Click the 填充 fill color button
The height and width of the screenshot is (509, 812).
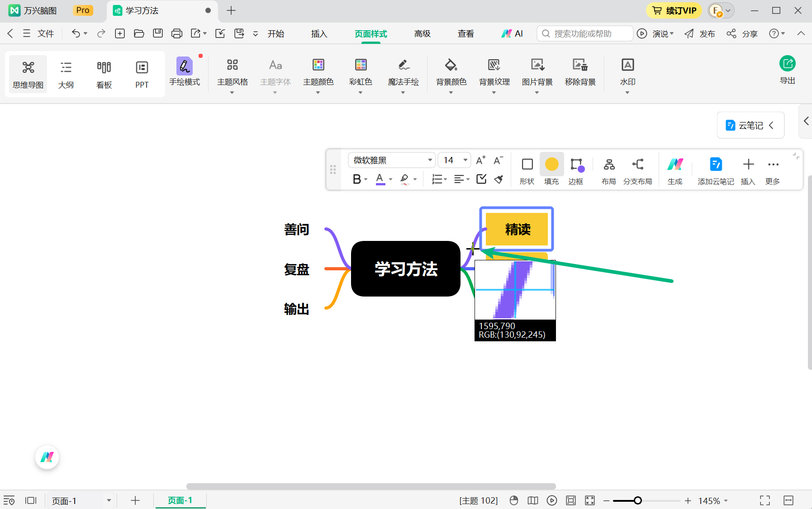click(551, 170)
